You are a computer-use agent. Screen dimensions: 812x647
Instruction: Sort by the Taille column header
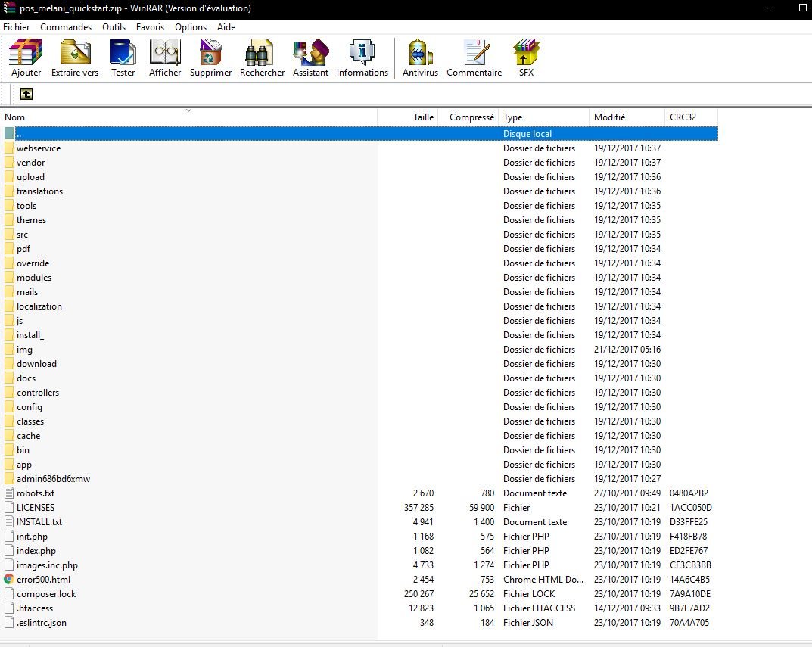tap(408, 117)
